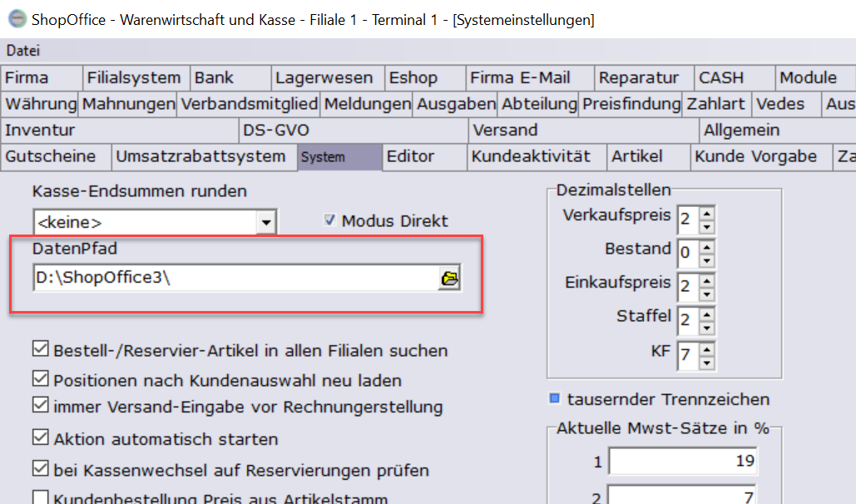Viewport: 856px width, 504px height.
Task: Click the ShopOffice app icon in title bar
Action: click(17, 19)
